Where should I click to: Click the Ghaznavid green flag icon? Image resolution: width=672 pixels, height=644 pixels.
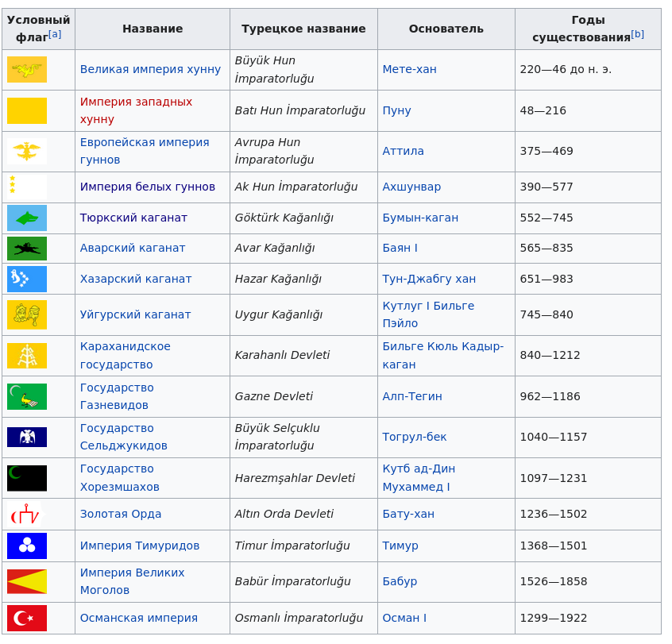tap(27, 396)
